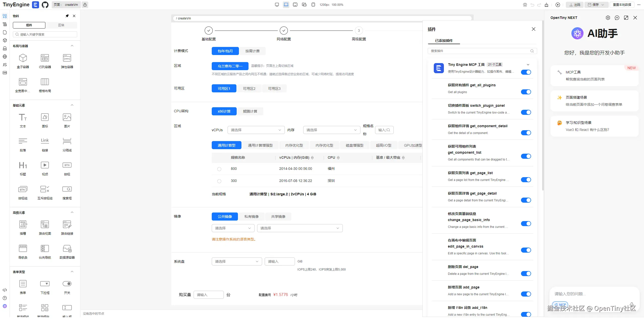Click the 搜索插件 search field
Screen dimensions: 644x320
(x=479, y=51)
